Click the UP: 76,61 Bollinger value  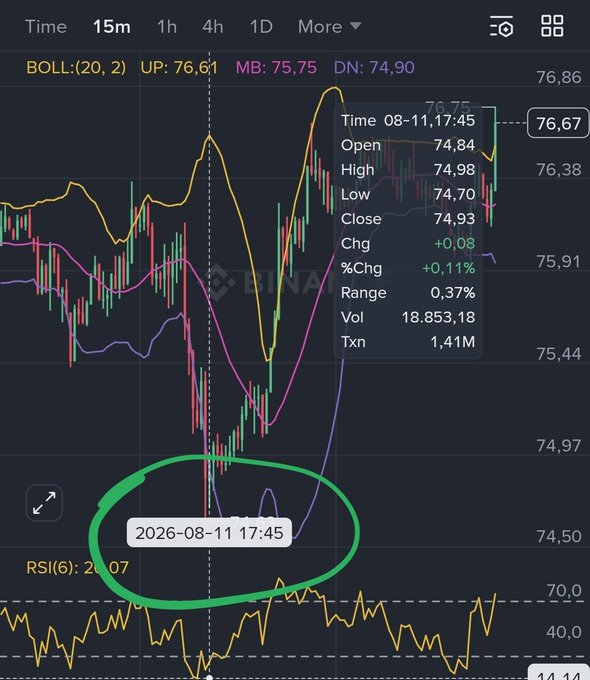(x=179, y=68)
